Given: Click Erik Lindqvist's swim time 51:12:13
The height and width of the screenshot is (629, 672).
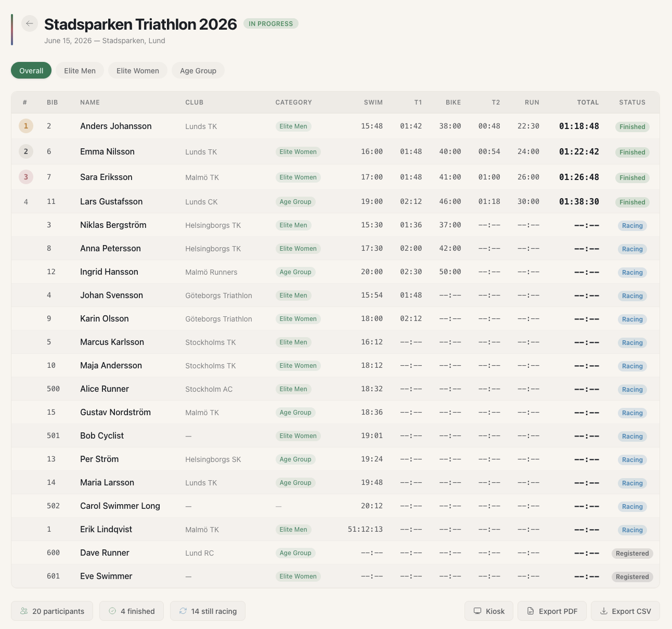Looking at the screenshot, I should [x=365, y=529].
